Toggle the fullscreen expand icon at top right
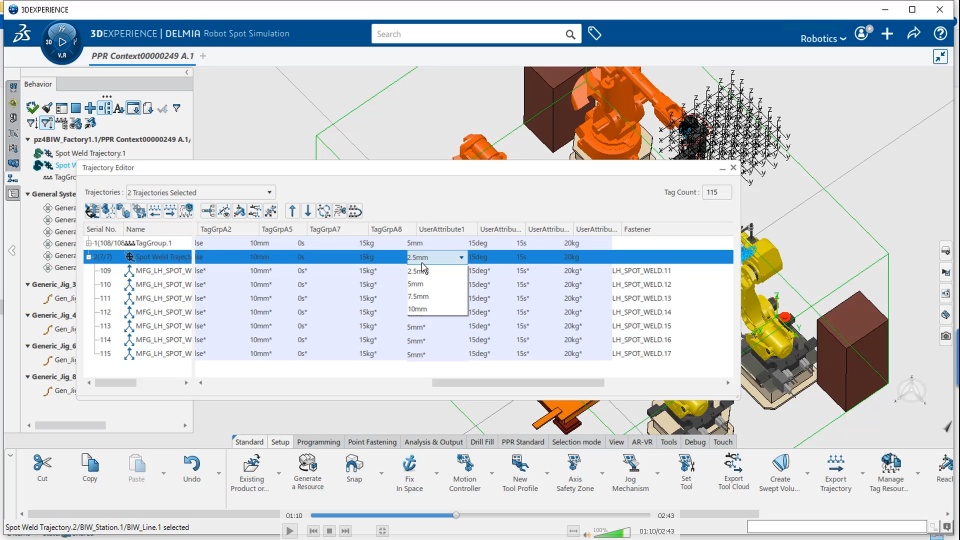The height and width of the screenshot is (540, 960). tap(940, 57)
